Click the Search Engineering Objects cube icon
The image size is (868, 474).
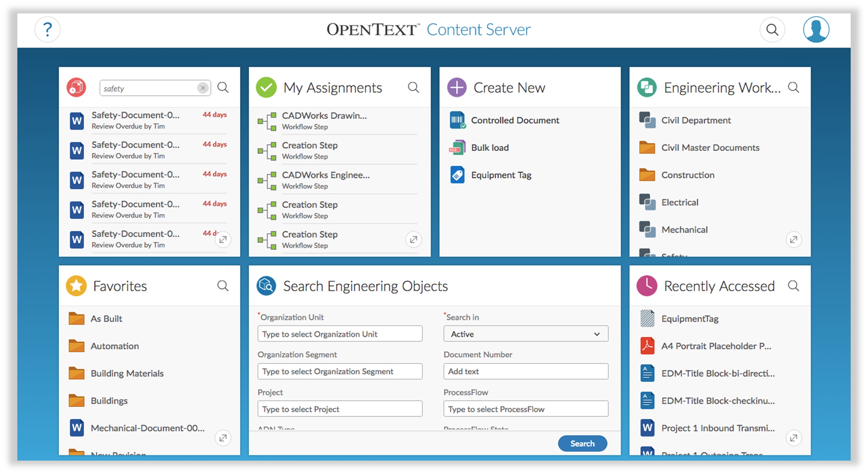point(266,286)
